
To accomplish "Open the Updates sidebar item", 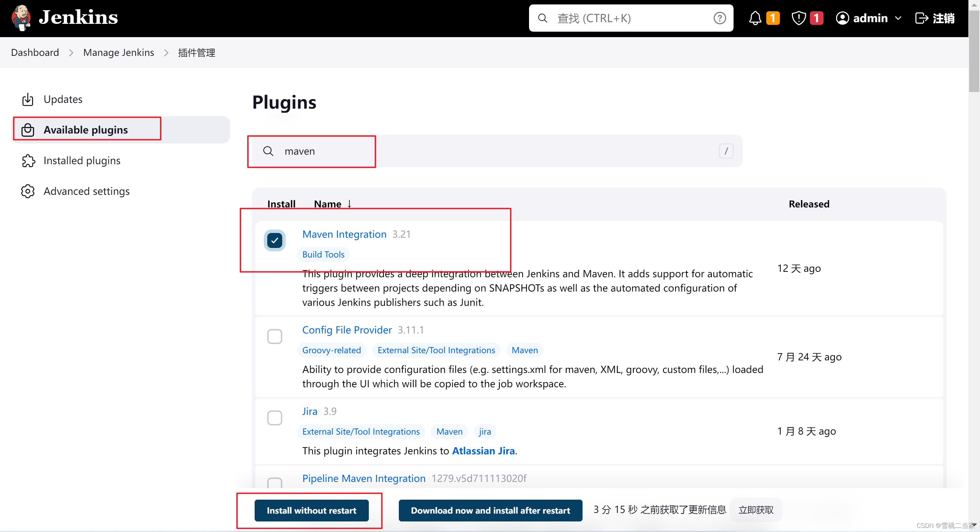I will point(121,99).
